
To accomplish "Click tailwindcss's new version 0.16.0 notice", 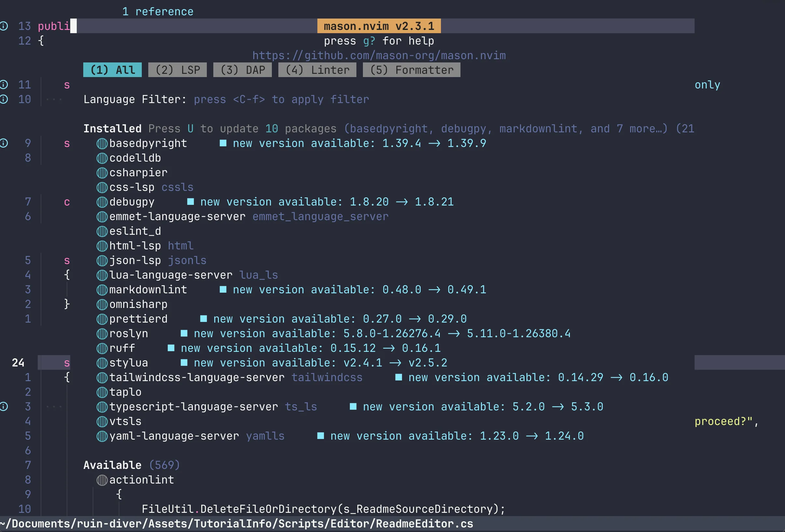I will (x=532, y=378).
